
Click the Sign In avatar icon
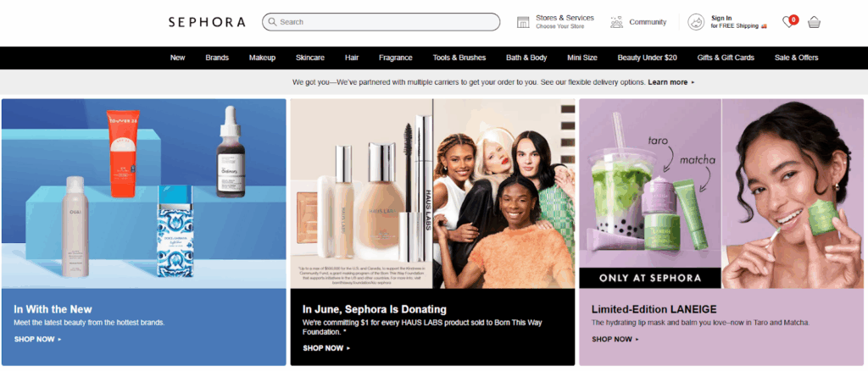pyautogui.click(x=696, y=22)
